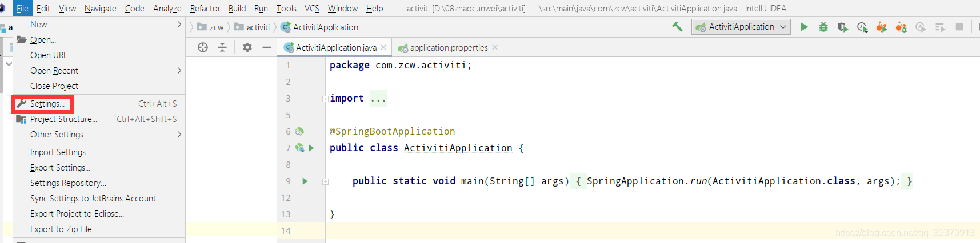Viewport: 980px width, 243px height.
Task: Open the ActivitiApplication run configuration dropdown
Action: point(741,27)
